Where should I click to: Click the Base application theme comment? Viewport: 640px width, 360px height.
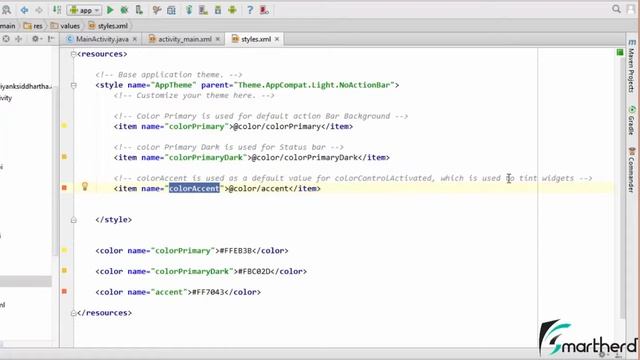(x=169, y=75)
